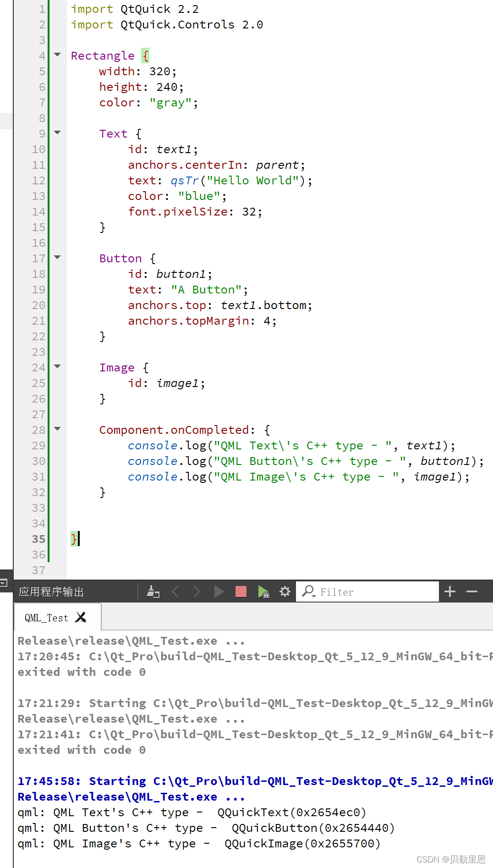
Task: Click the anchors.centerIn property
Action: pyautogui.click(x=185, y=165)
